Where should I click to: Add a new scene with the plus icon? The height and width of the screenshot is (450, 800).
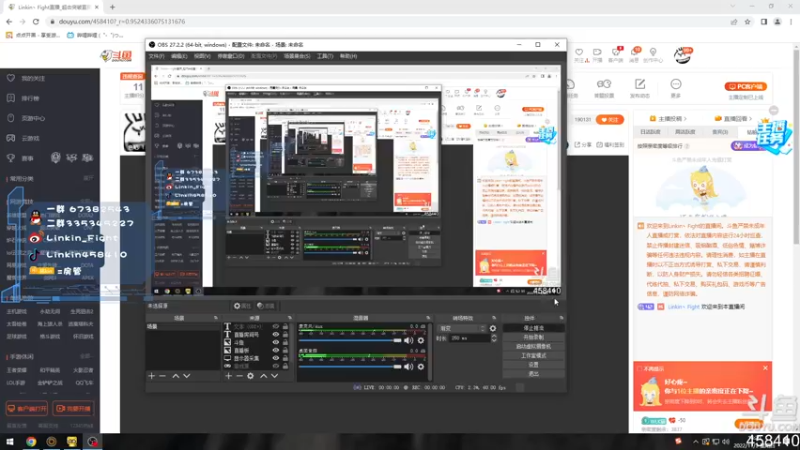[152, 376]
